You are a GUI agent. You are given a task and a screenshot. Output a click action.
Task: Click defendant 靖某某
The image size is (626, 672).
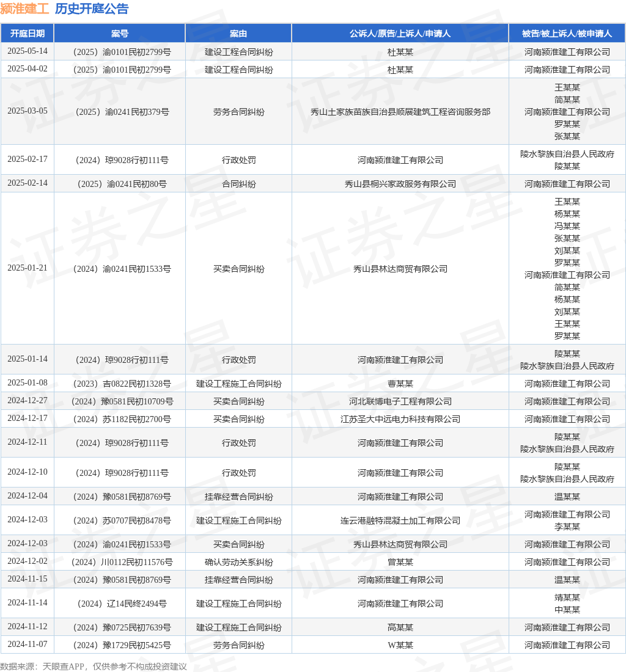click(567, 597)
